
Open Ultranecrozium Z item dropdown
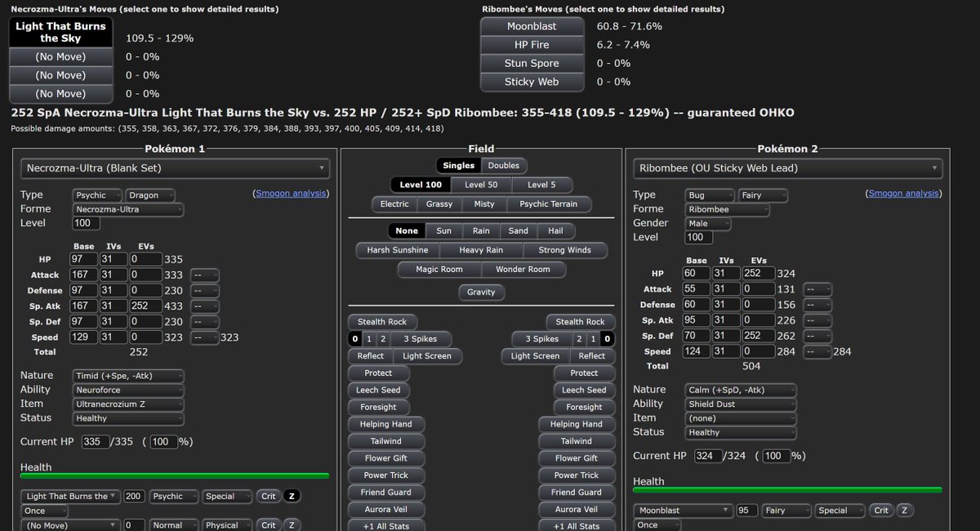point(127,404)
